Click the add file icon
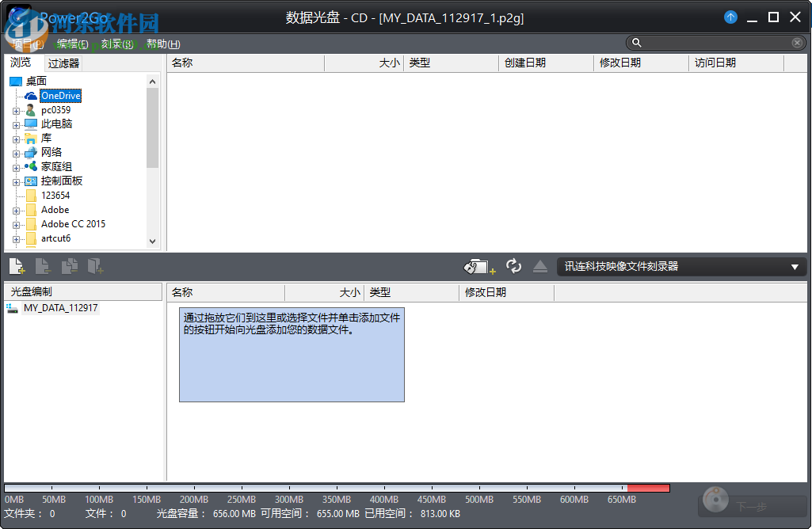Viewport: 812px width, 529px height. click(x=17, y=265)
